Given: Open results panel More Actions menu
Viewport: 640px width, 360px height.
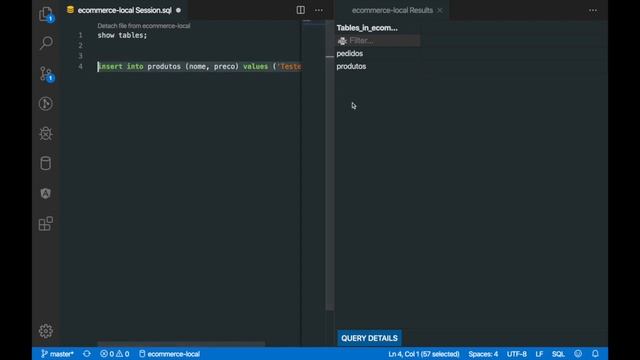Looking at the screenshot, I should click(x=593, y=10).
